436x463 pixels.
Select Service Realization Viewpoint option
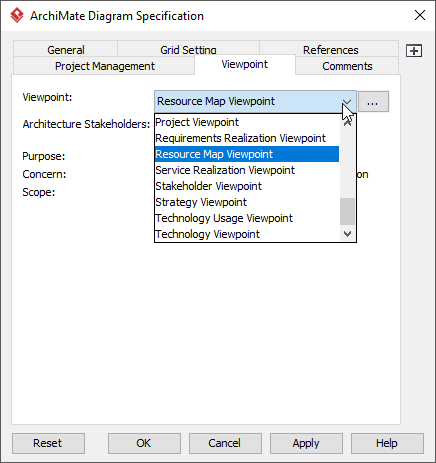tap(247, 170)
